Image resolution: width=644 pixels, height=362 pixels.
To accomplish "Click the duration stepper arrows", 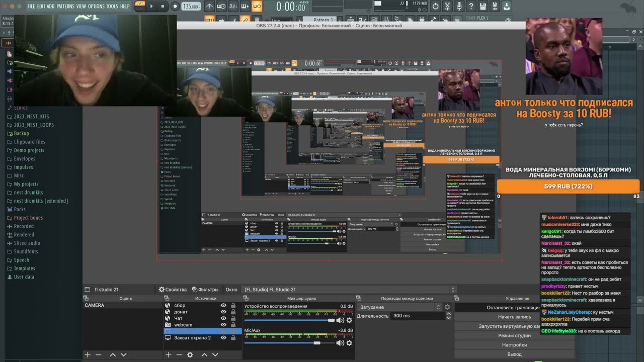I will pyautogui.click(x=448, y=316).
